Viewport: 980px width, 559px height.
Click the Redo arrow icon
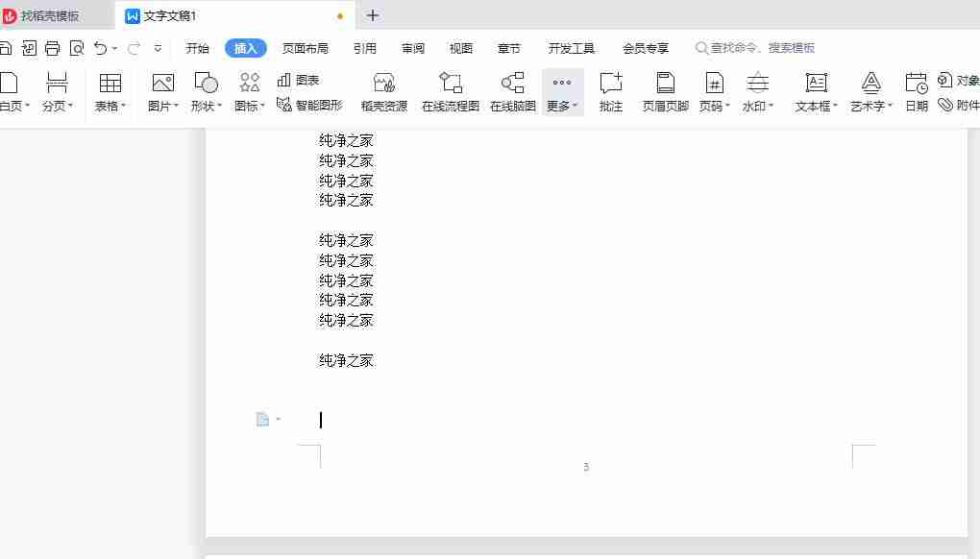[134, 48]
